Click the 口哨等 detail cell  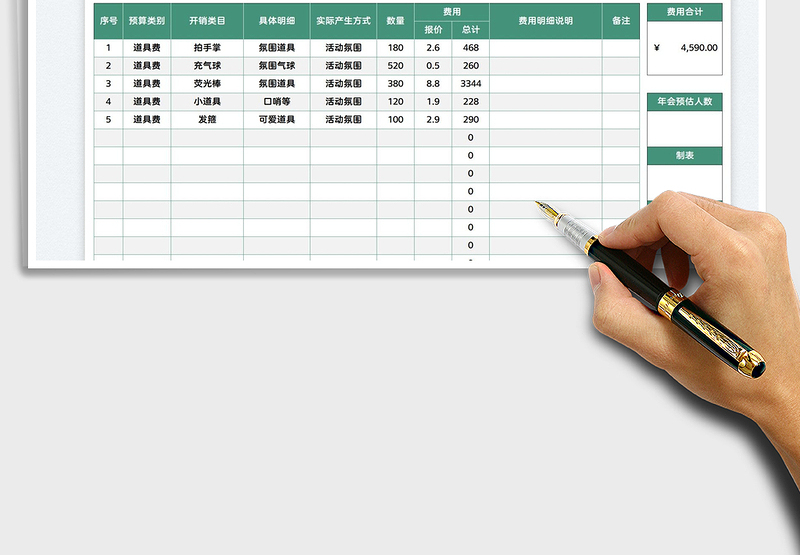pos(277,102)
